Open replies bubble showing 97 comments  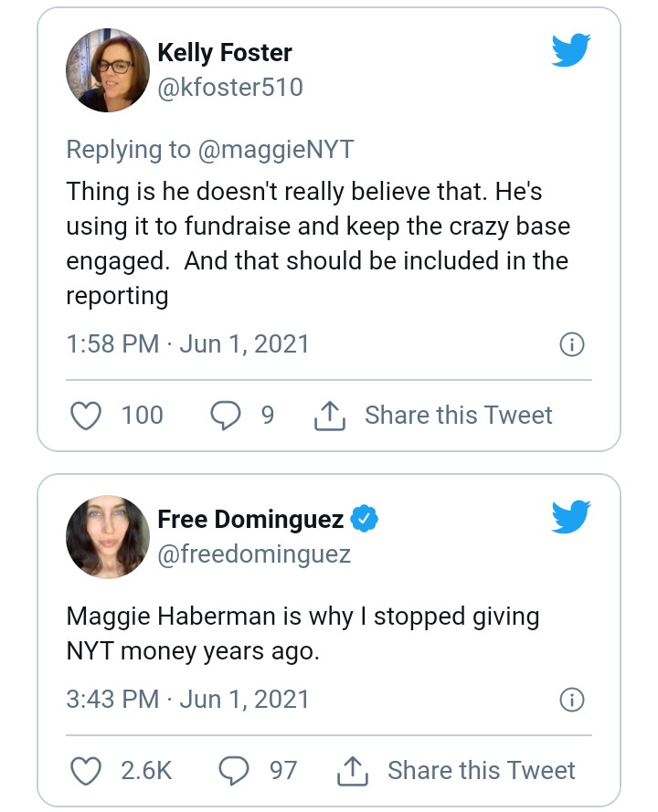(x=235, y=770)
